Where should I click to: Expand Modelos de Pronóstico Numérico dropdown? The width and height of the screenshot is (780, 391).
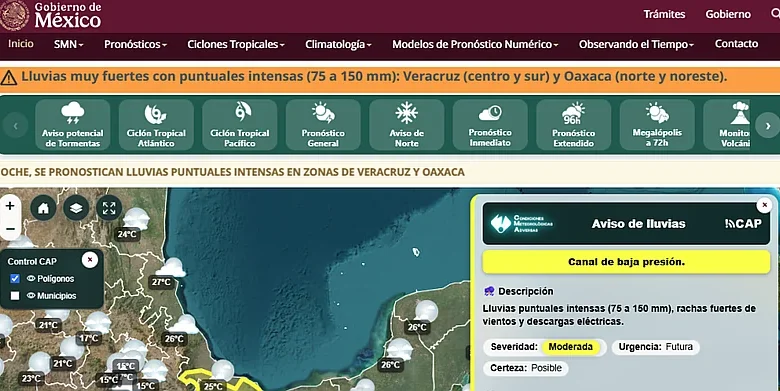(475, 44)
